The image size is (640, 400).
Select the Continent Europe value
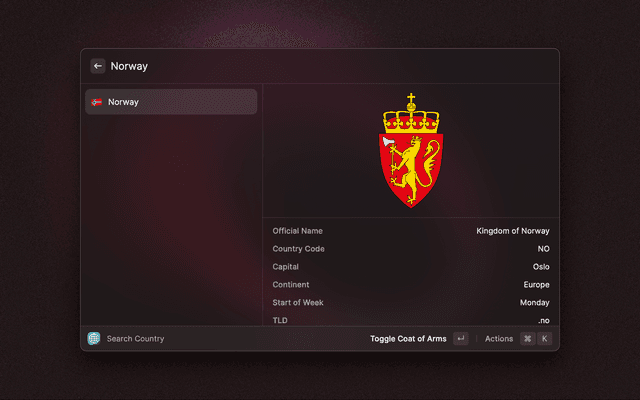(x=536, y=285)
